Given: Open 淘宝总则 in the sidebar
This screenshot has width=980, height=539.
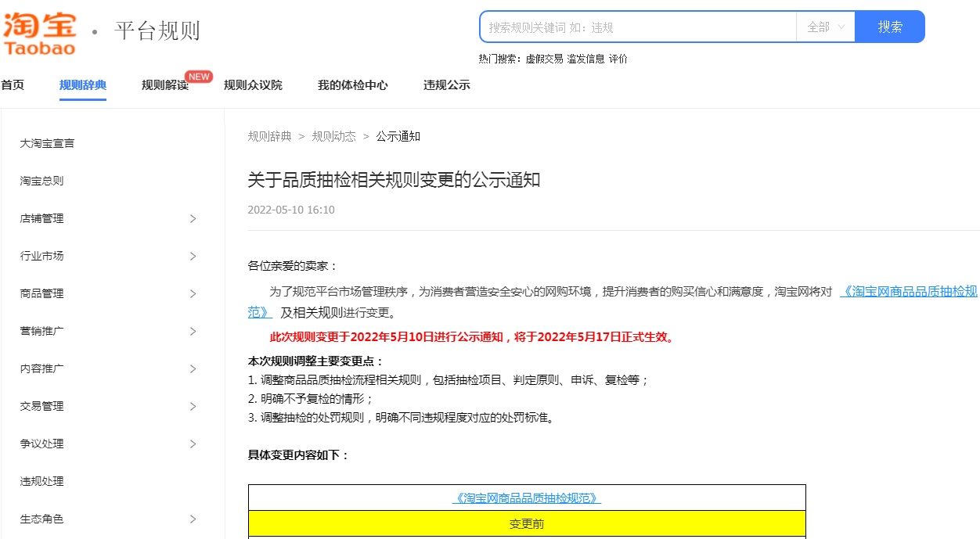Looking at the screenshot, I should (42, 181).
